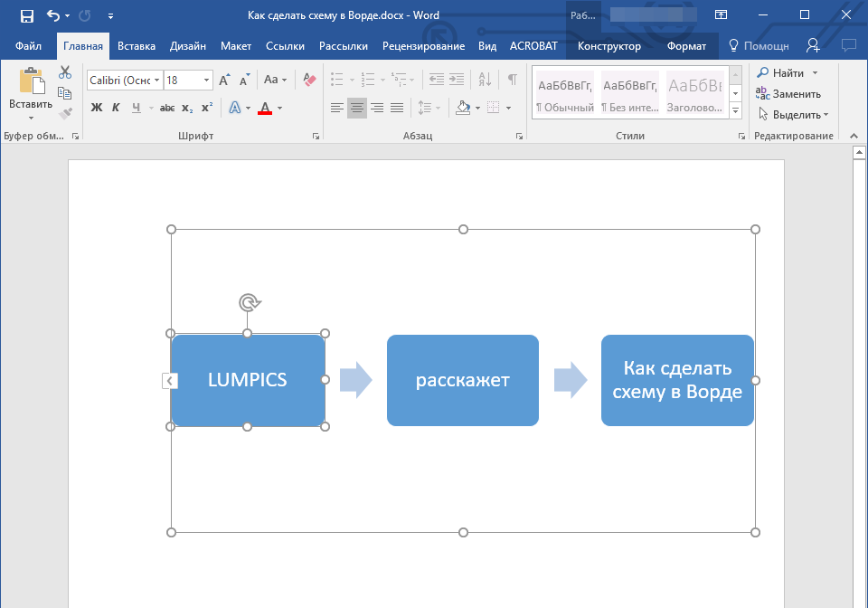Toggle center alignment

click(x=357, y=108)
